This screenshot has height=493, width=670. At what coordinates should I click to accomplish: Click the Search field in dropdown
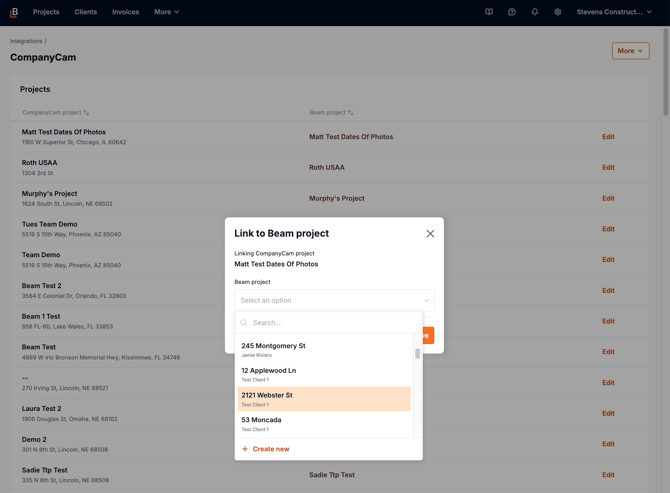(328, 323)
